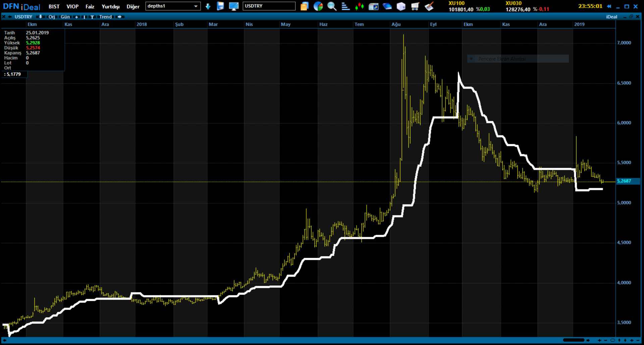The image size is (644, 345).
Task: Open the Yurtdışı menu
Action: (110, 7)
